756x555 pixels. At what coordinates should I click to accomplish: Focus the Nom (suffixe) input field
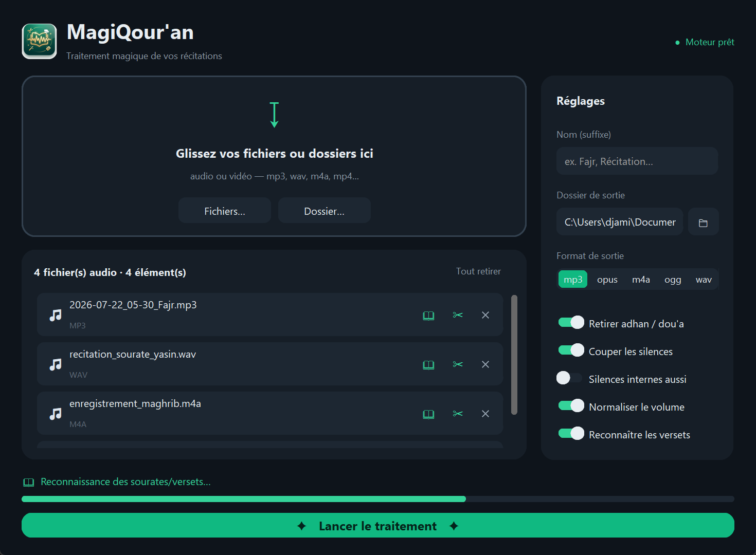(637, 161)
